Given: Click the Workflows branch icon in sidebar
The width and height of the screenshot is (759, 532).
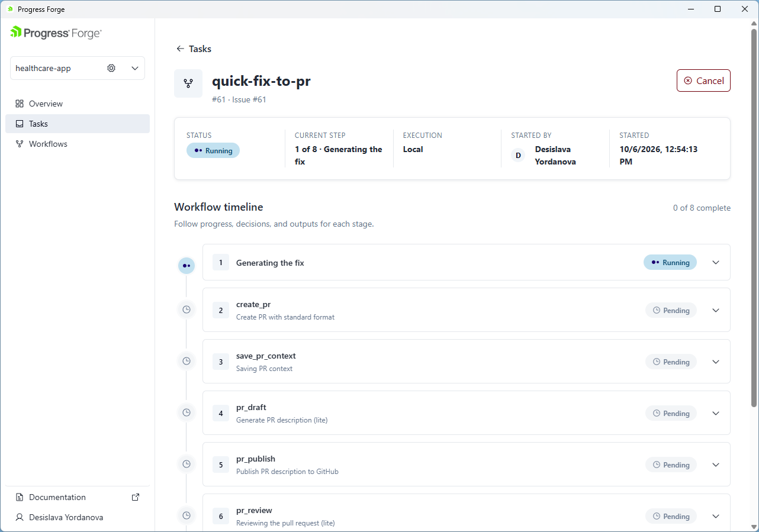Looking at the screenshot, I should point(20,144).
